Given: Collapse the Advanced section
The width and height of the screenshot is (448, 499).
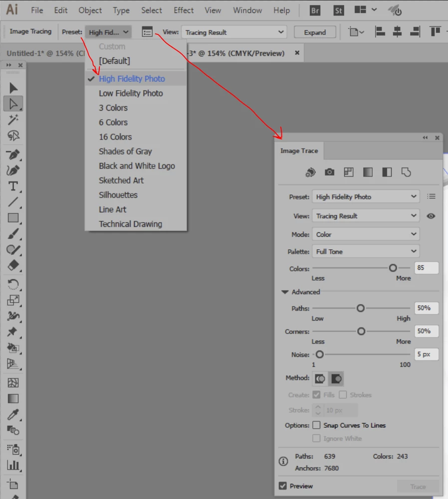Looking at the screenshot, I should coord(285,292).
